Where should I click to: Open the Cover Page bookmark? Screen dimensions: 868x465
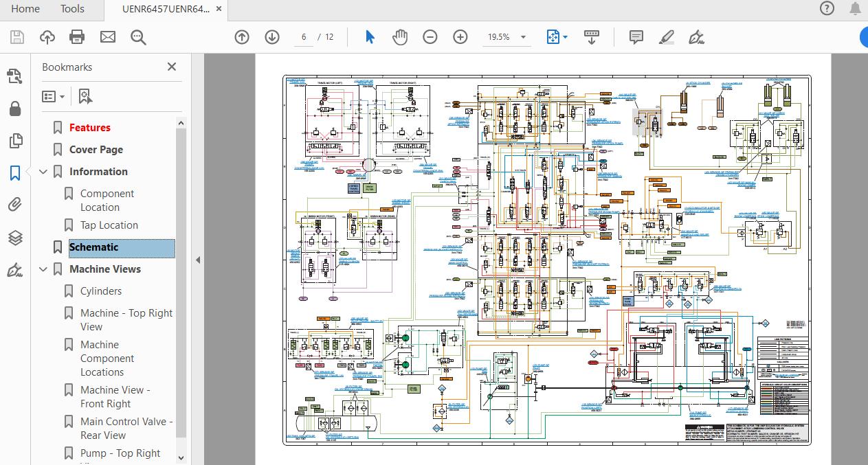point(96,150)
